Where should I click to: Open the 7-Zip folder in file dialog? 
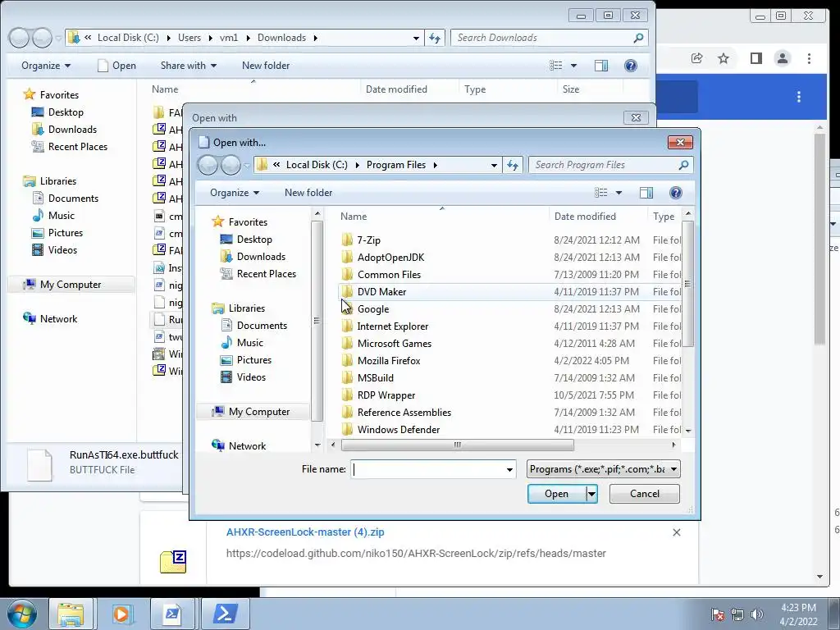[x=368, y=240]
